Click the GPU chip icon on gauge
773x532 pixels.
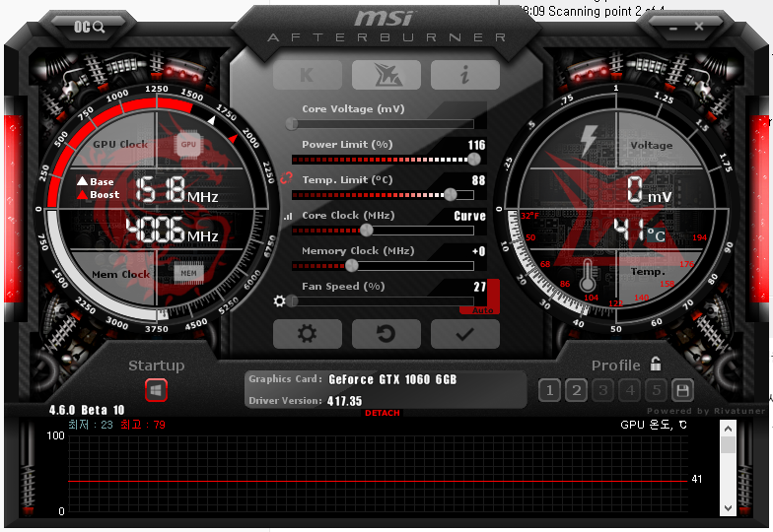188,144
